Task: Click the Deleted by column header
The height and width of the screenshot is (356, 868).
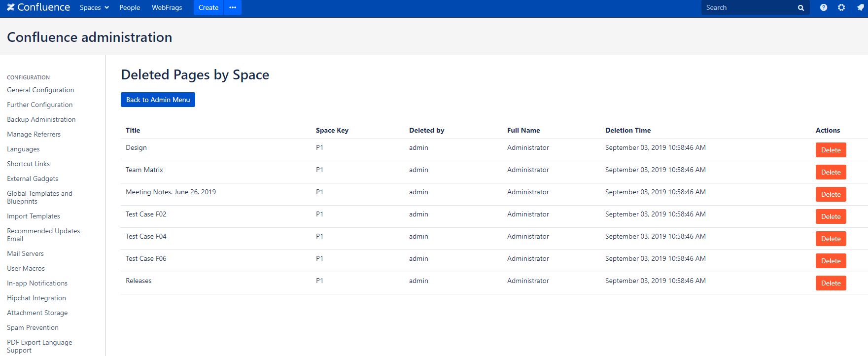Action: (426, 130)
